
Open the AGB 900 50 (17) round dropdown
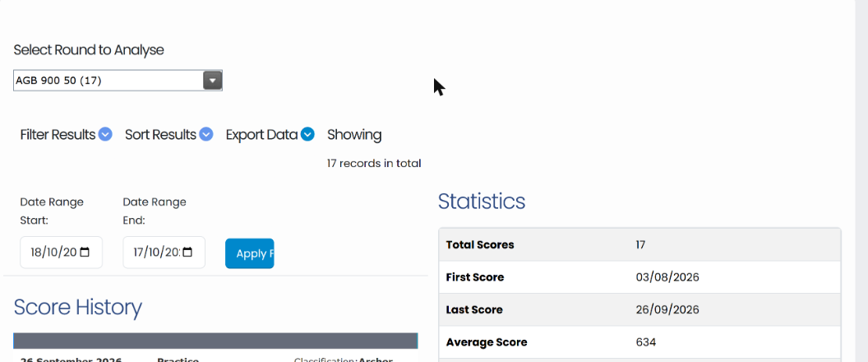point(118,81)
